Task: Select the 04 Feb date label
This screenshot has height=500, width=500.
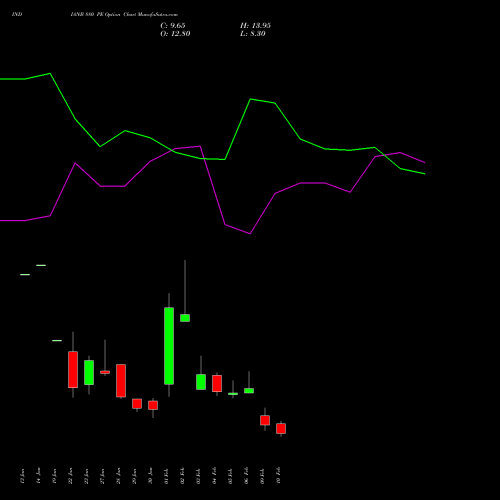Action: pos(214,476)
